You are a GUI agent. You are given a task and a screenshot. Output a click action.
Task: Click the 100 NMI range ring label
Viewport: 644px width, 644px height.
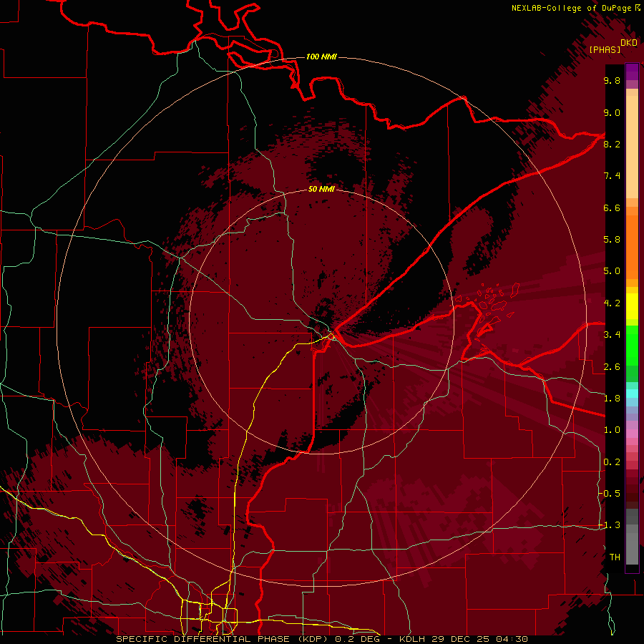[321, 57]
